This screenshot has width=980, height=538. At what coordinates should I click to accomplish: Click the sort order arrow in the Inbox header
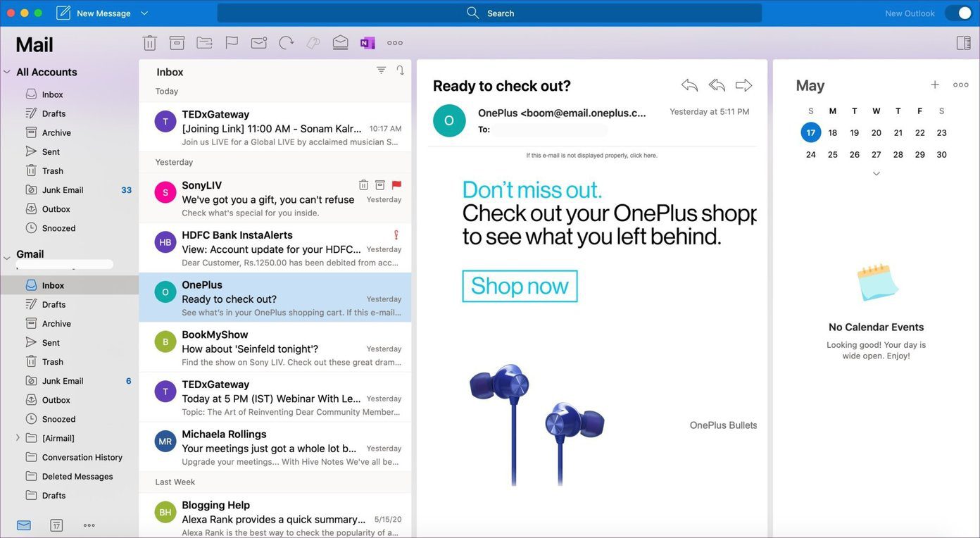coord(400,70)
